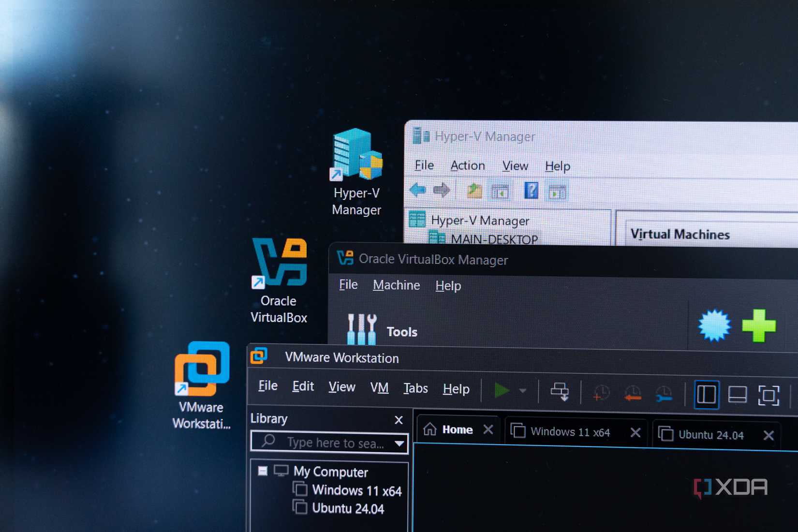Enter full screen mode via VMware toolbar
This screenshot has width=798, height=532.
[768, 396]
